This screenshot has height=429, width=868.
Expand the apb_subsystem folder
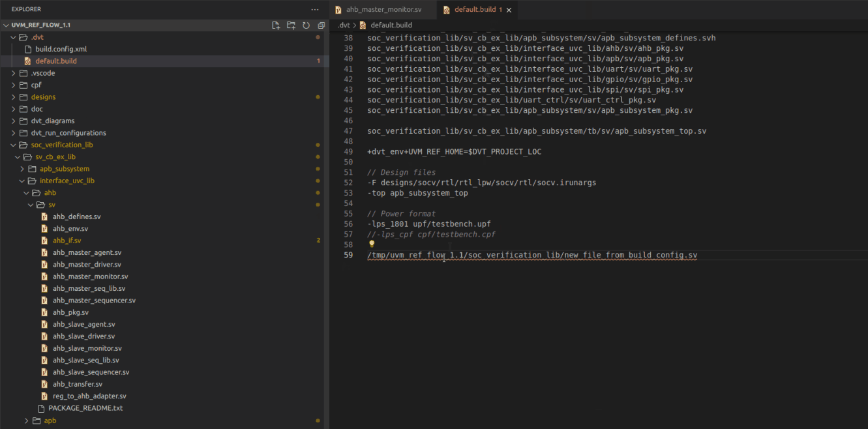(22, 168)
